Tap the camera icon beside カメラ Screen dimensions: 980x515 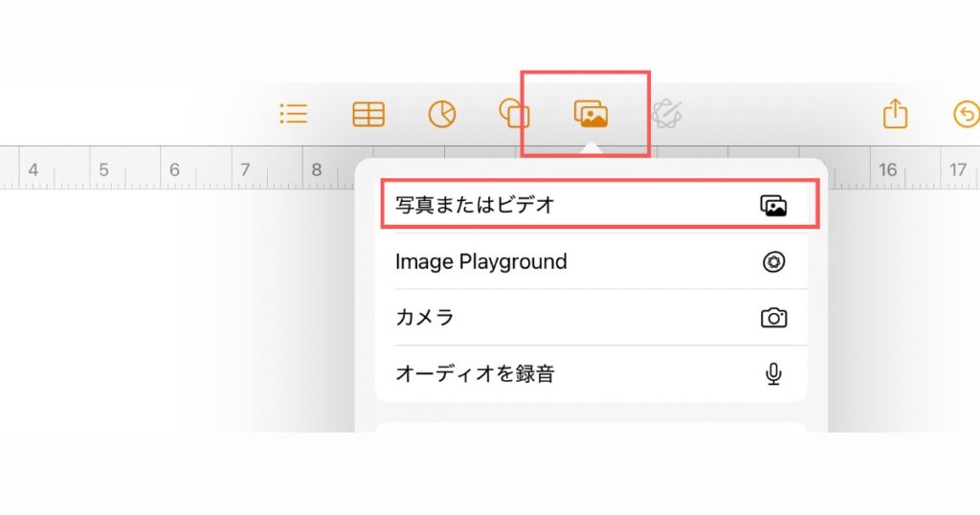click(x=773, y=318)
